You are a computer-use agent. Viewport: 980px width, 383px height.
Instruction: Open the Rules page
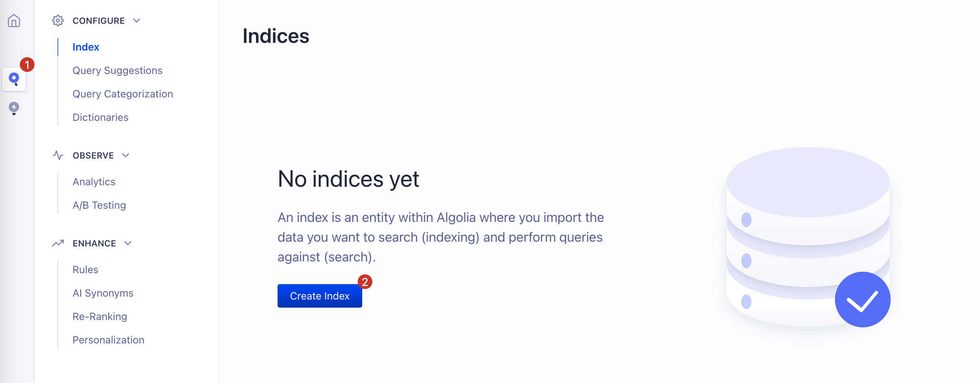click(85, 269)
